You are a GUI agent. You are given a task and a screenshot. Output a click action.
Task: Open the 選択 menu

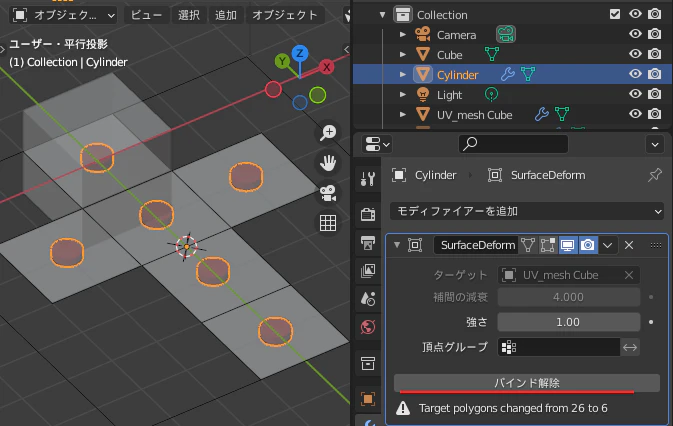click(189, 15)
